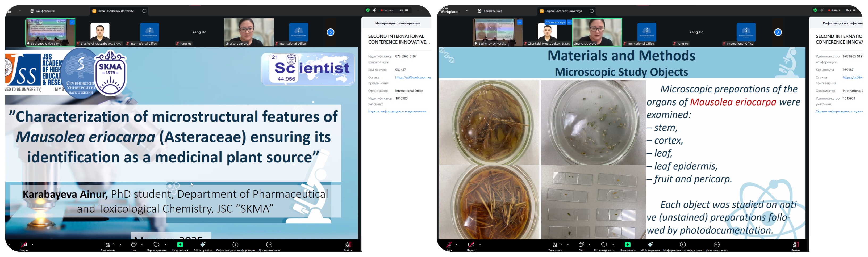Click Выйти leave icon in the title-slide window
This screenshot has height=257, width=868.
click(x=348, y=245)
